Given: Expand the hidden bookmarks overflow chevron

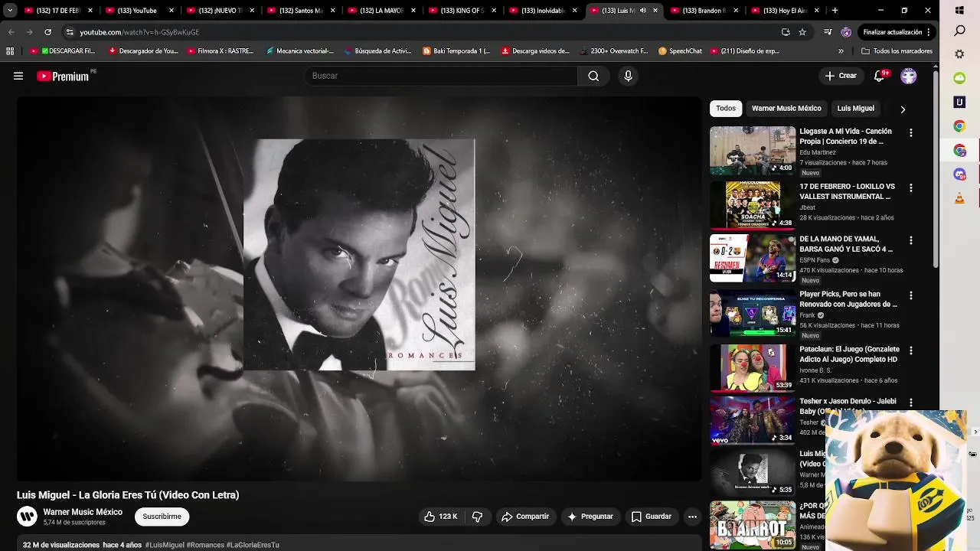Looking at the screenshot, I should pos(841,51).
